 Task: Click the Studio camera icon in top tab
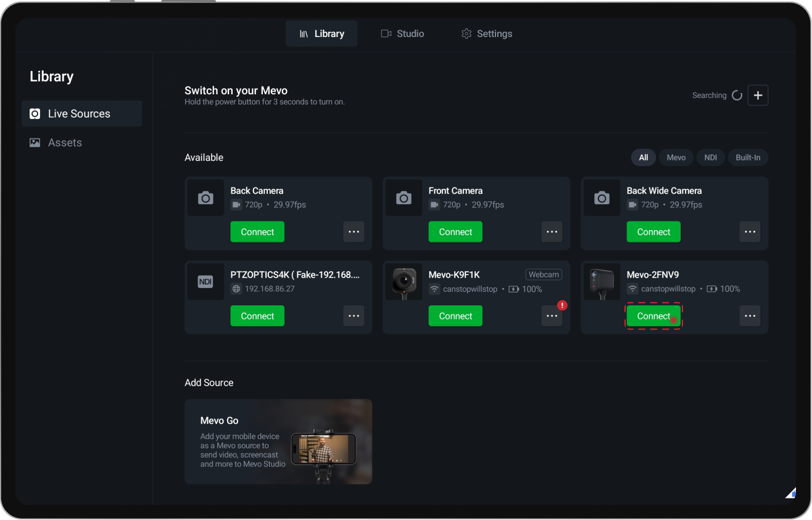[x=386, y=34]
